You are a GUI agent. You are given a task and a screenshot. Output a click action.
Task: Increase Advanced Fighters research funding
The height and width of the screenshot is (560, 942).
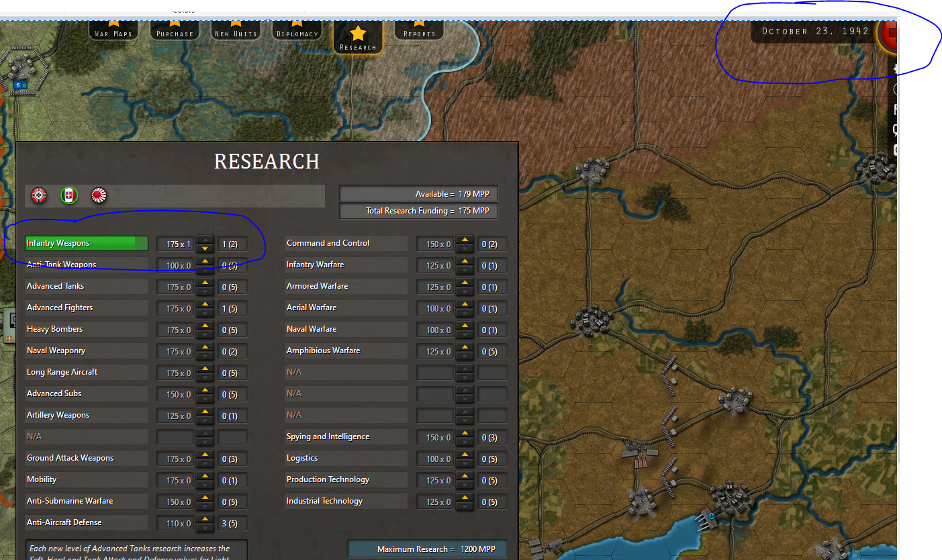click(x=205, y=304)
